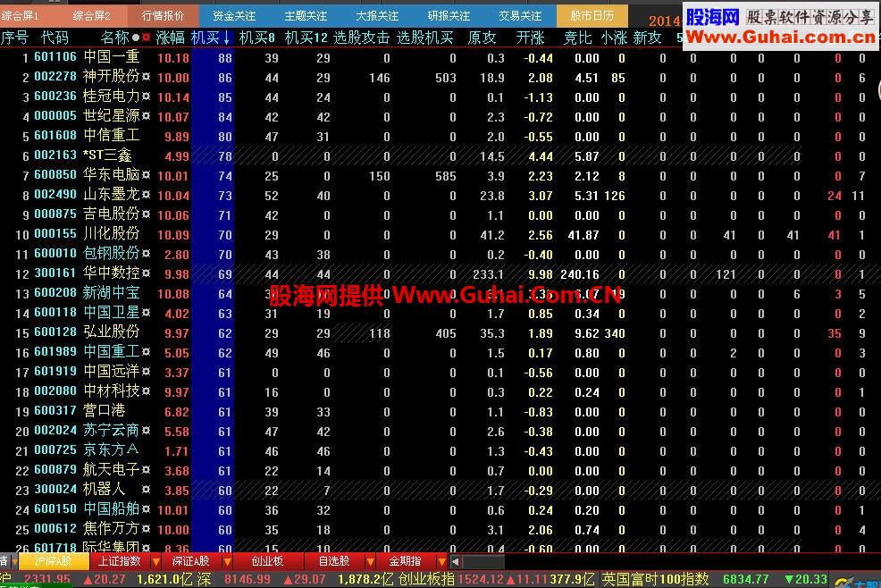881x588 pixels.
Task: Click the left arrow beside the bottom scrollbar
Action: 456,563
